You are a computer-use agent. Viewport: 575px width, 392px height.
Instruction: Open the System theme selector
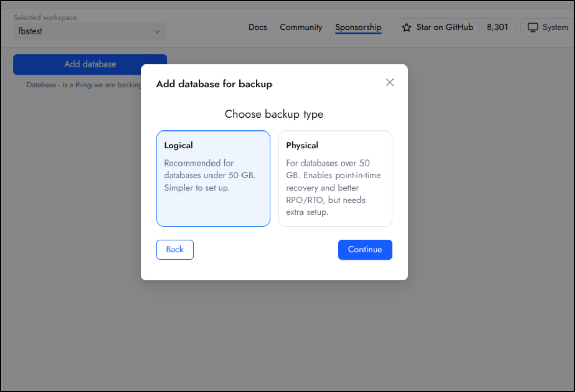pyautogui.click(x=548, y=27)
